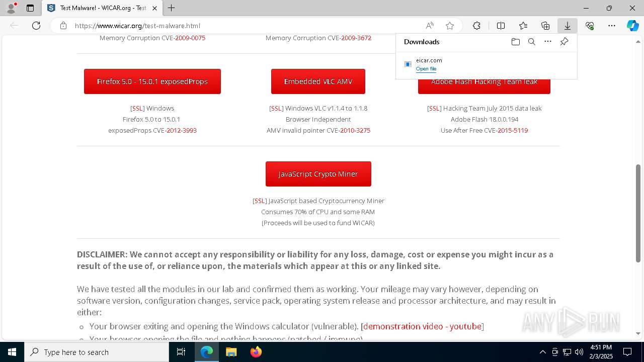Turn on Read aloud icon

pyautogui.click(x=430, y=26)
